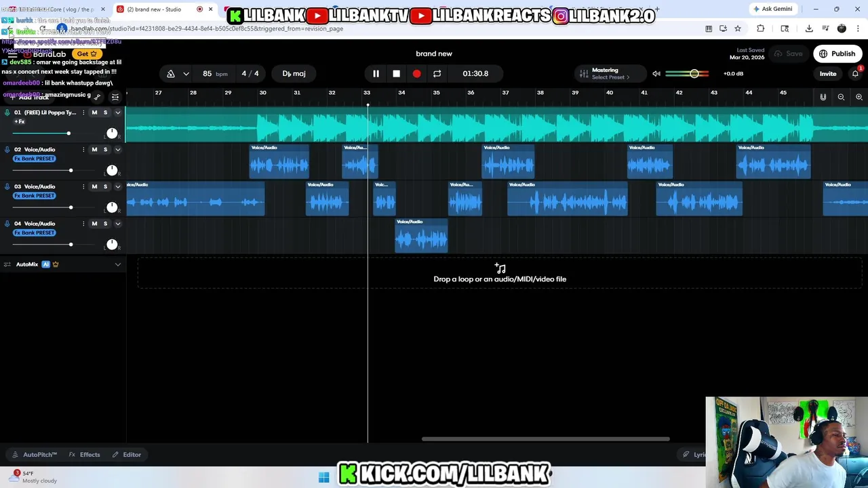The height and width of the screenshot is (488, 868).
Task: Mute master output speaker icon
Action: point(656,73)
